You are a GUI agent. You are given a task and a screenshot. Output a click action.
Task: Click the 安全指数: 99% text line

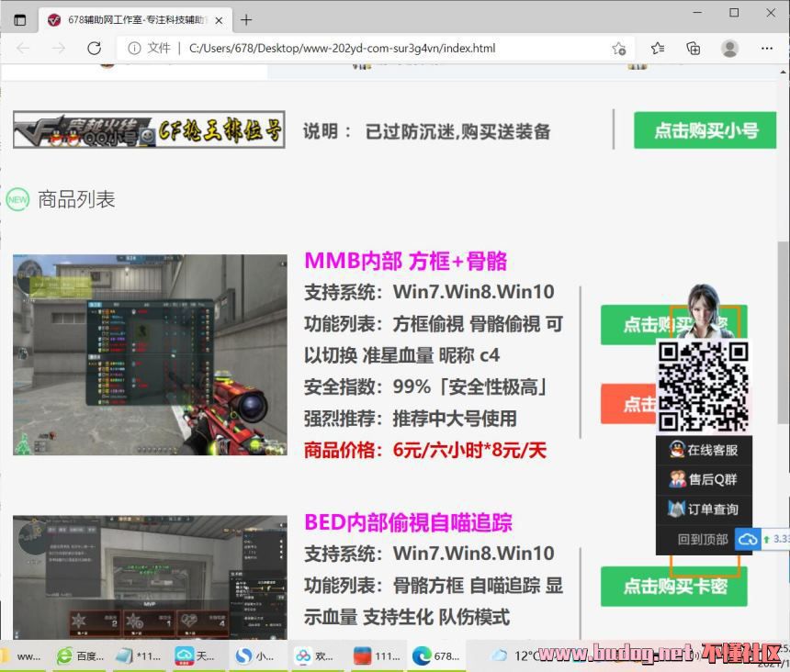point(425,387)
